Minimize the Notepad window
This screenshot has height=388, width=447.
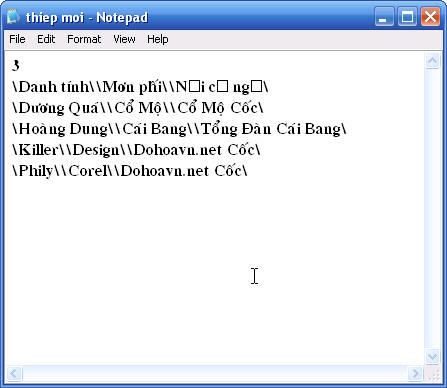[384, 16]
